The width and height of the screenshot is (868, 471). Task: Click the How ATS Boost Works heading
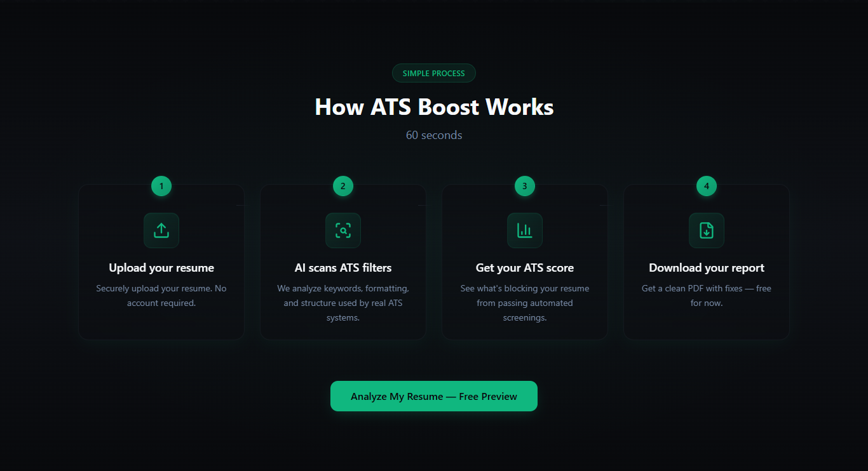(x=434, y=107)
